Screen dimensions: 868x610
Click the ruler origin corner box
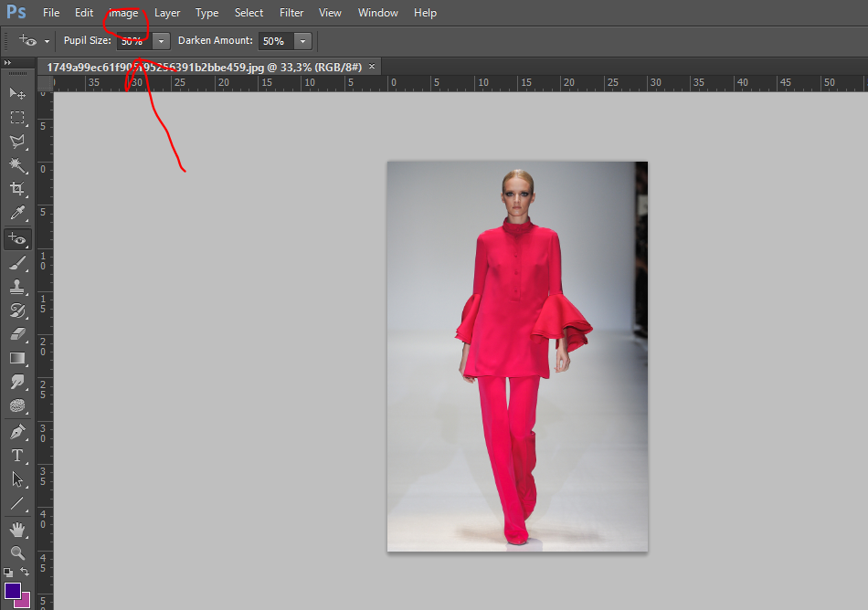(45, 83)
